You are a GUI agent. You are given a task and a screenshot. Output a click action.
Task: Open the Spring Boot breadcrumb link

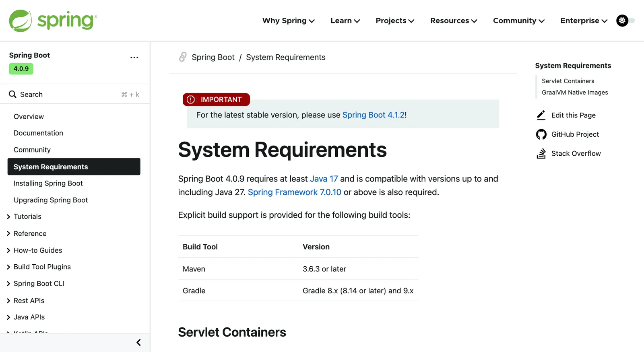coord(213,57)
